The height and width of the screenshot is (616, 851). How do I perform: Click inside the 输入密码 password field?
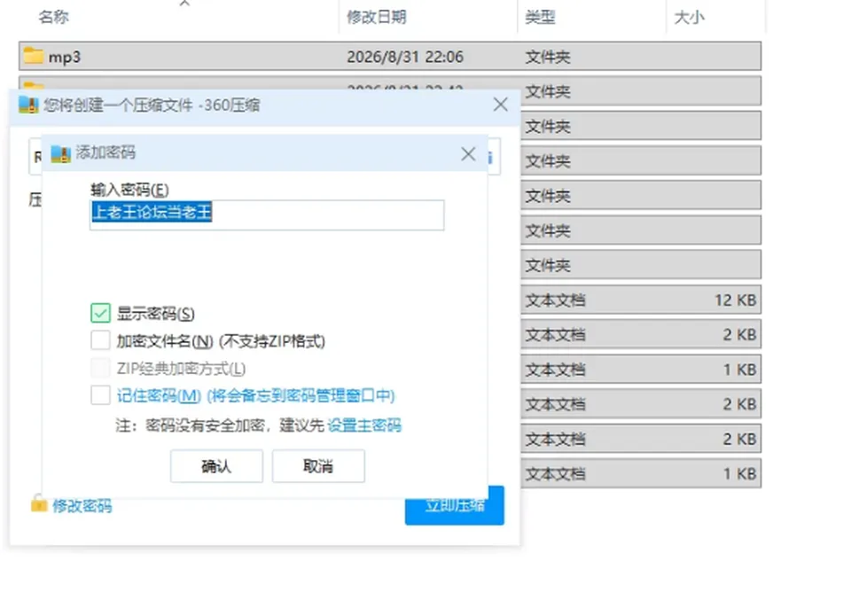[267, 214]
